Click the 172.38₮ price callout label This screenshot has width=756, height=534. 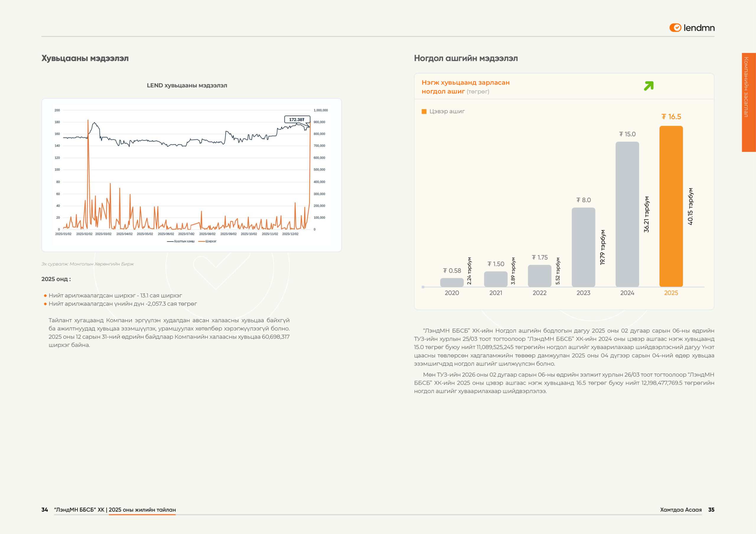click(297, 119)
